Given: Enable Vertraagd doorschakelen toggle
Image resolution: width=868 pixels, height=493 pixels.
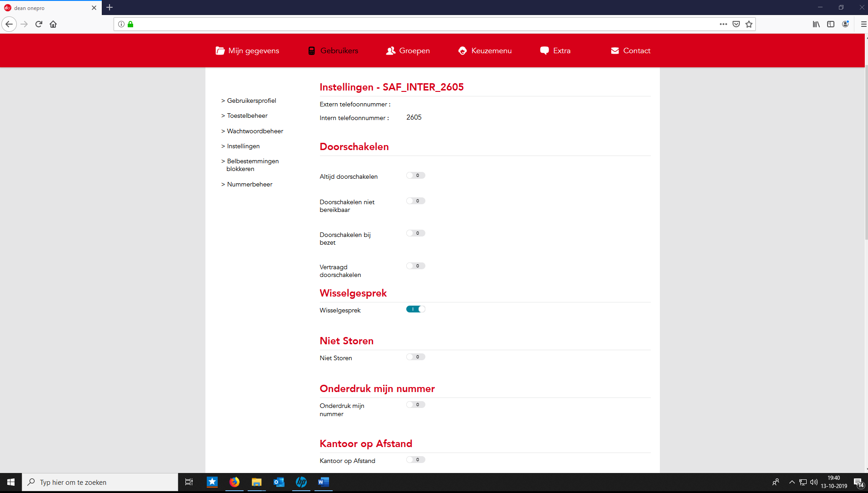Looking at the screenshot, I should (x=415, y=266).
